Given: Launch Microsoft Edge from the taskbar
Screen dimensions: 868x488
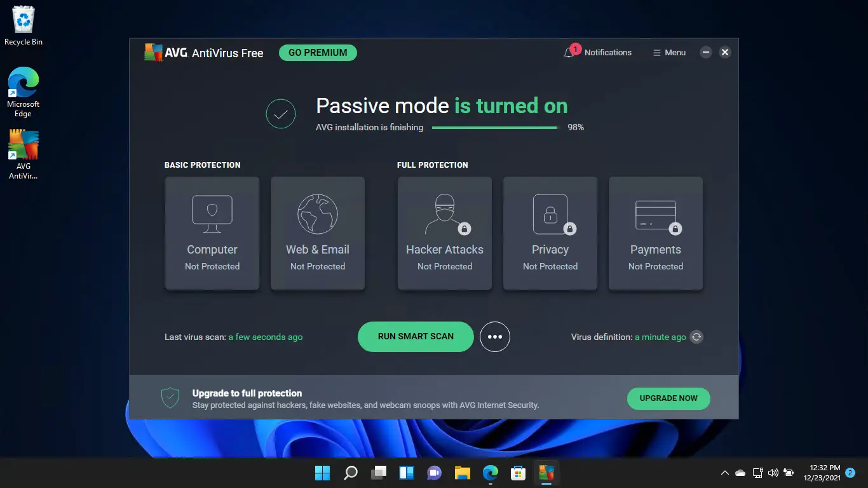Looking at the screenshot, I should point(490,473).
